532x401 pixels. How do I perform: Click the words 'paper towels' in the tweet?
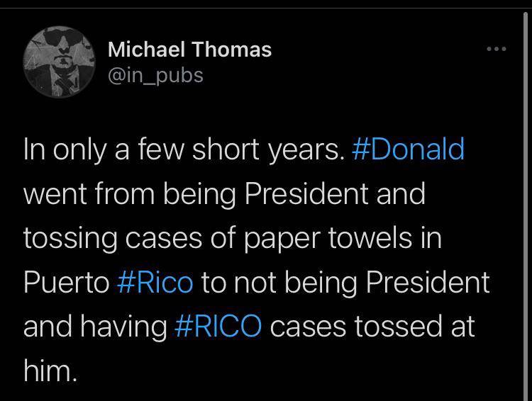pos(318,238)
